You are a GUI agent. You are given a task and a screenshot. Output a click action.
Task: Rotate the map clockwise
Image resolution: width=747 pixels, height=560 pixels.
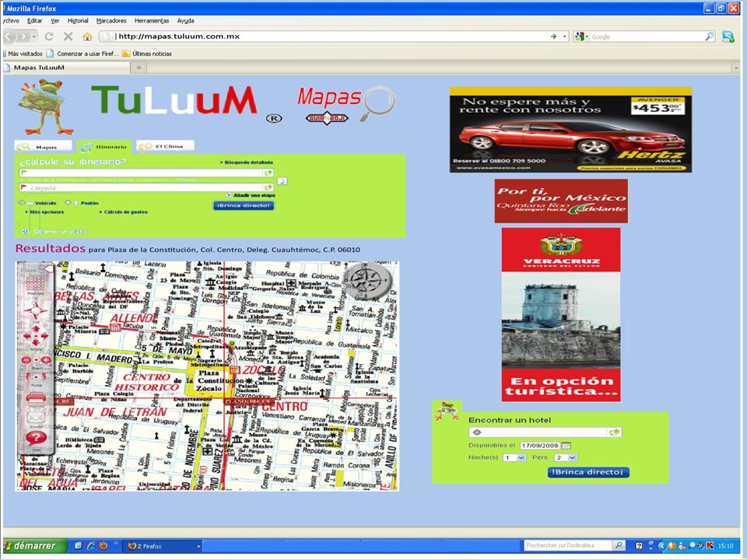tap(43, 377)
